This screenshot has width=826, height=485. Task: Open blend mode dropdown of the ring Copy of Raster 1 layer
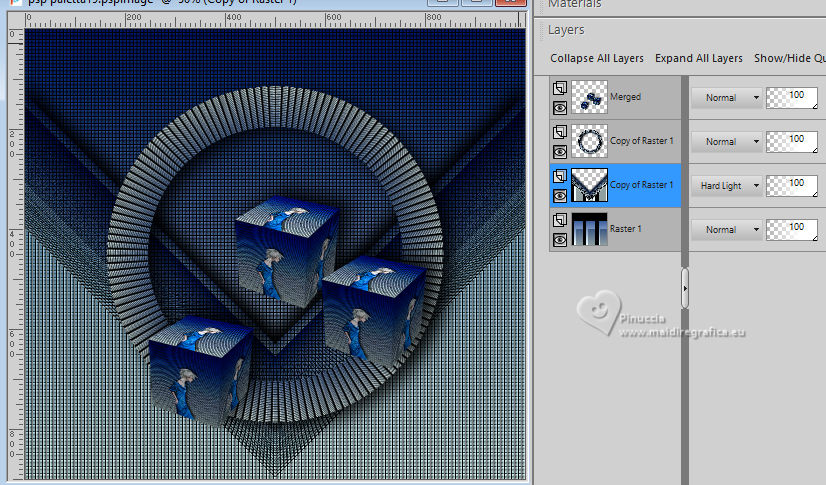pyautogui.click(x=727, y=142)
